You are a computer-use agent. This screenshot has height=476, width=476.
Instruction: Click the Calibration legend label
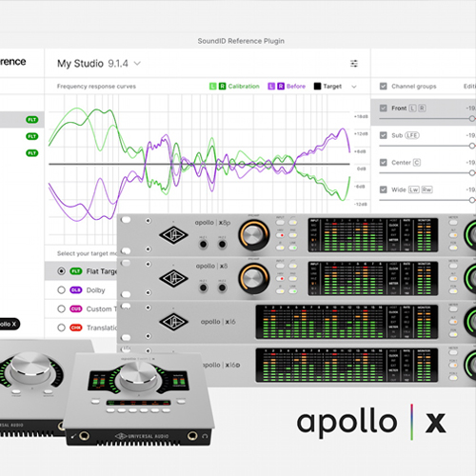(244, 87)
